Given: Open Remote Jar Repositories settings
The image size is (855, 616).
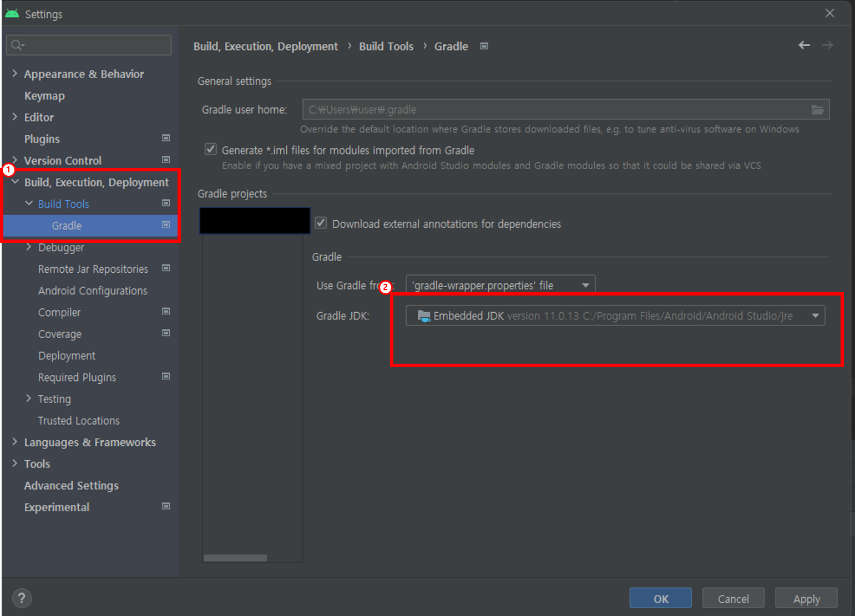Looking at the screenshot, I should (93, 269).
